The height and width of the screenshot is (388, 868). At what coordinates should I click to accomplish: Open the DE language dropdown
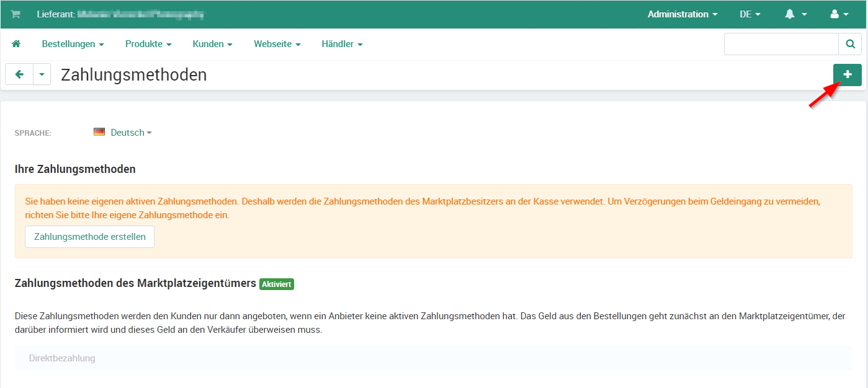749,14
